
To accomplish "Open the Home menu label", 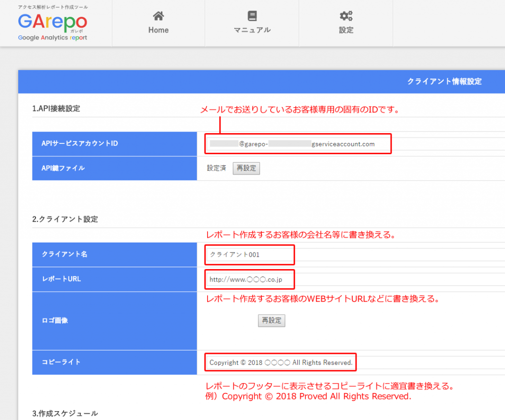I will [x=158, y=30].
